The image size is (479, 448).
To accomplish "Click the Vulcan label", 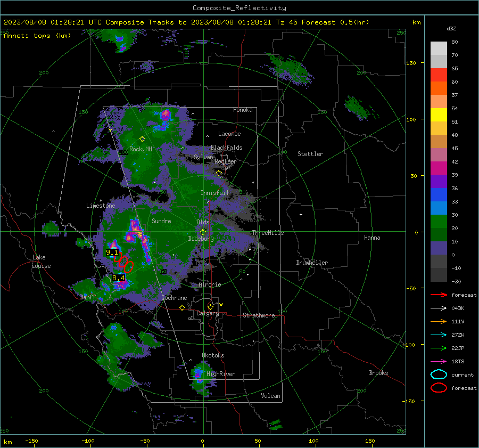I will click(271, 396).
